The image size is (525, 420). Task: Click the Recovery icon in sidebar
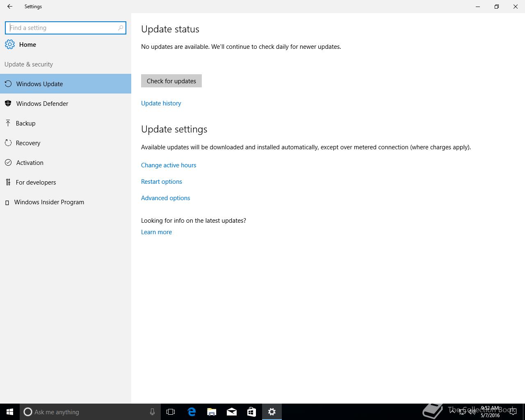click(8, 143)
